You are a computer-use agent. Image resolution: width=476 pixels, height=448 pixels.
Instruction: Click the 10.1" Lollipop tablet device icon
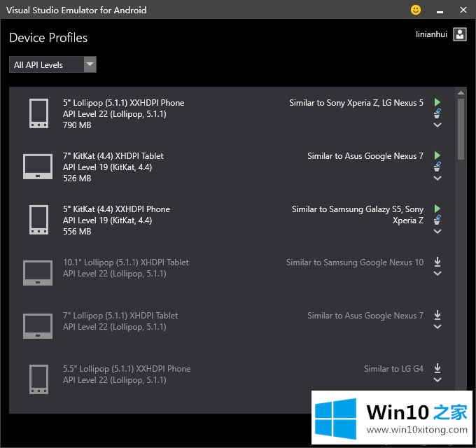pos(38,273)
